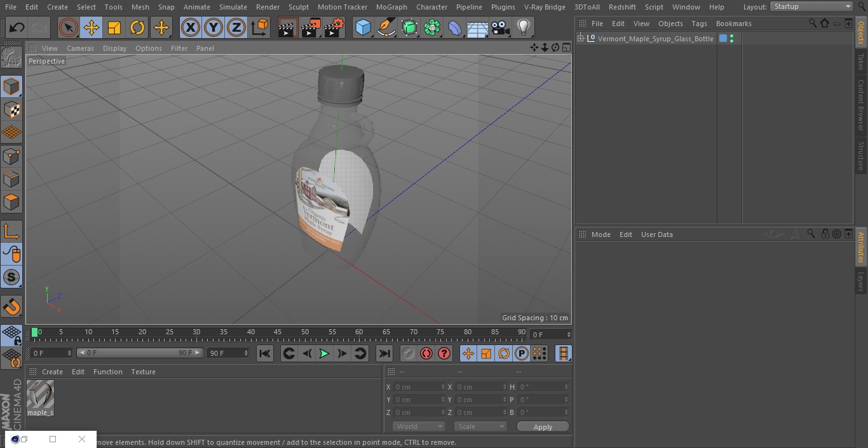The image size is (868, 448).
Task: Open the spline Pen tool
Action: coord(386,27)
